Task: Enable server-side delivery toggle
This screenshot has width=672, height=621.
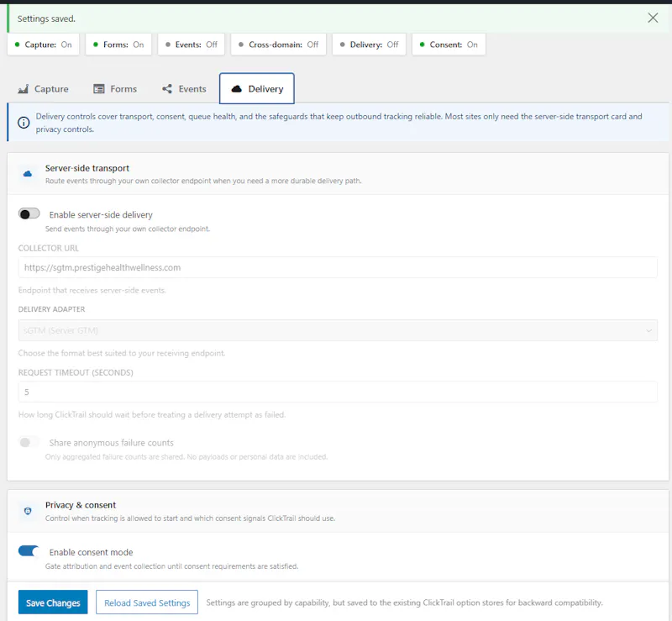Action: 29,213
